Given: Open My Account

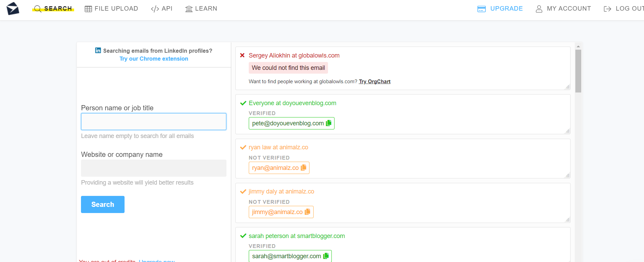Looking at the screenshot, I should [x=563, y=9].
